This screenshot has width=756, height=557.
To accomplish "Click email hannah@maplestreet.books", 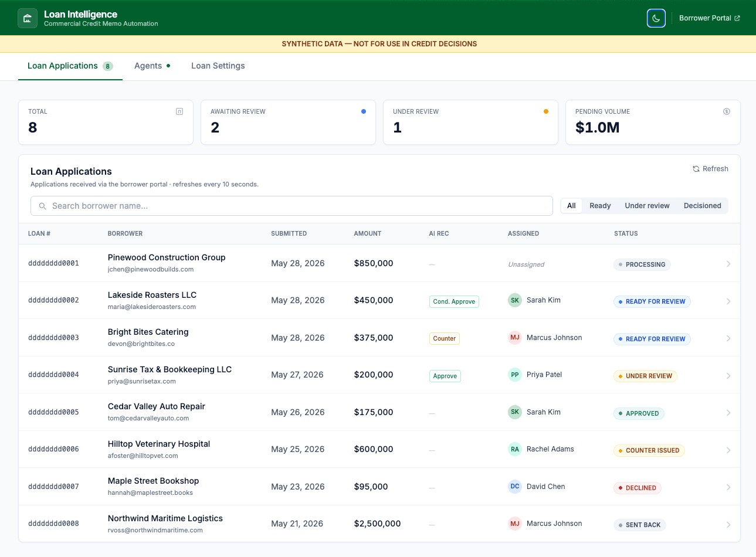I will [x=150, y=493].
